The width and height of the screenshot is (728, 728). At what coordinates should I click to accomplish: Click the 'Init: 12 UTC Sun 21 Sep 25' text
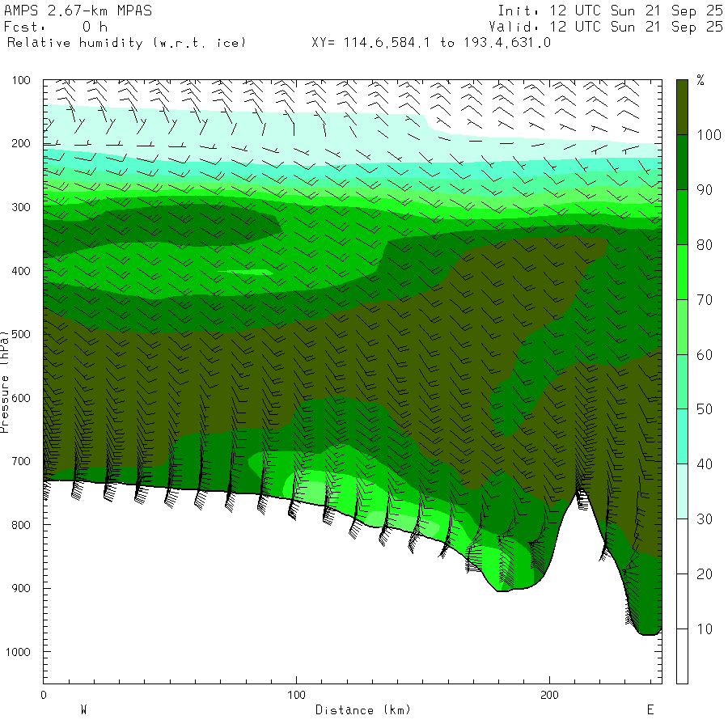tap(610, 11)
